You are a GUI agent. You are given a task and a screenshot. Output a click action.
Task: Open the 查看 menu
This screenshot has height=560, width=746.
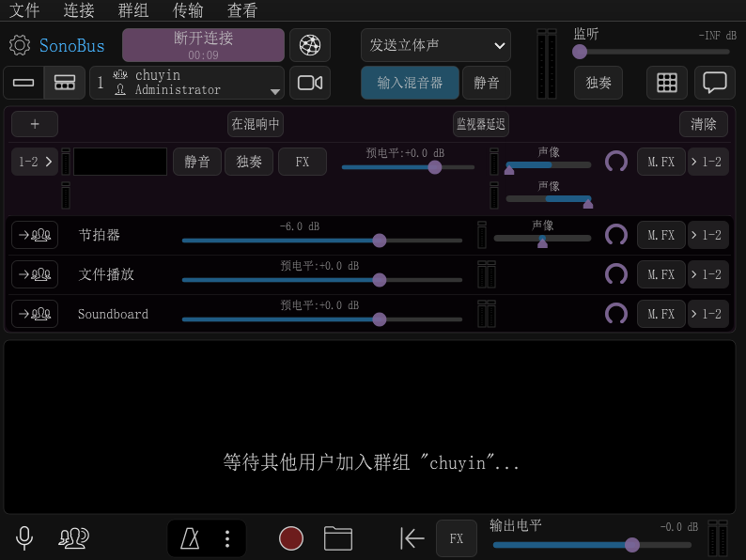tap(242, 10)
